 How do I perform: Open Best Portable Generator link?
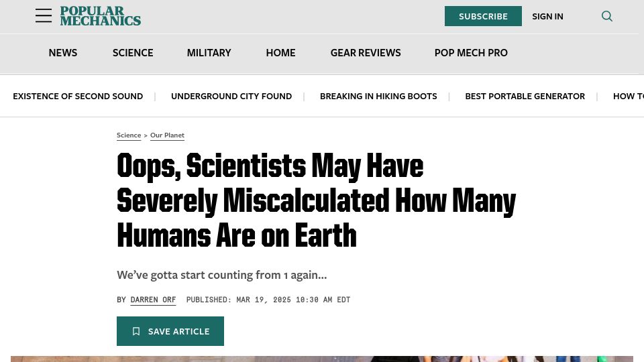(x=525, y=96)
